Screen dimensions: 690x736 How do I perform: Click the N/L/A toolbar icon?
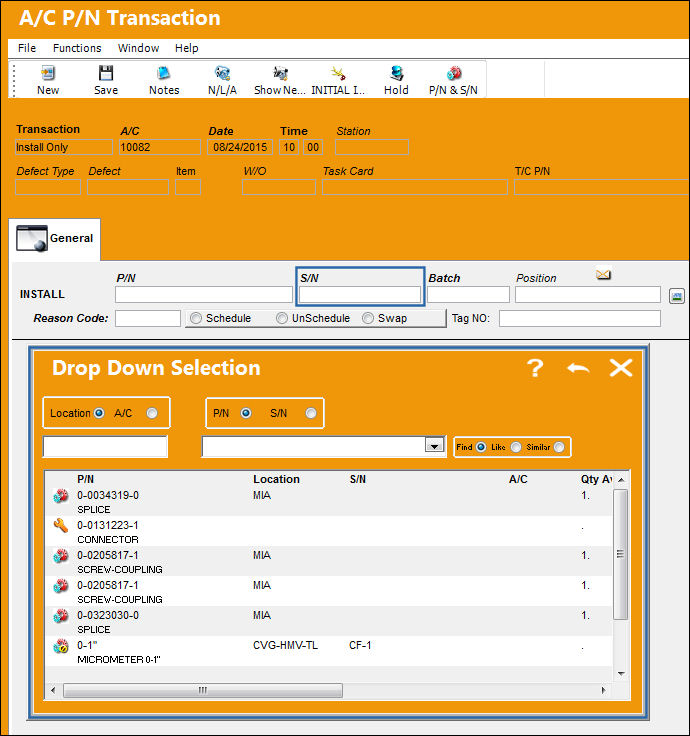coord(222,73)
